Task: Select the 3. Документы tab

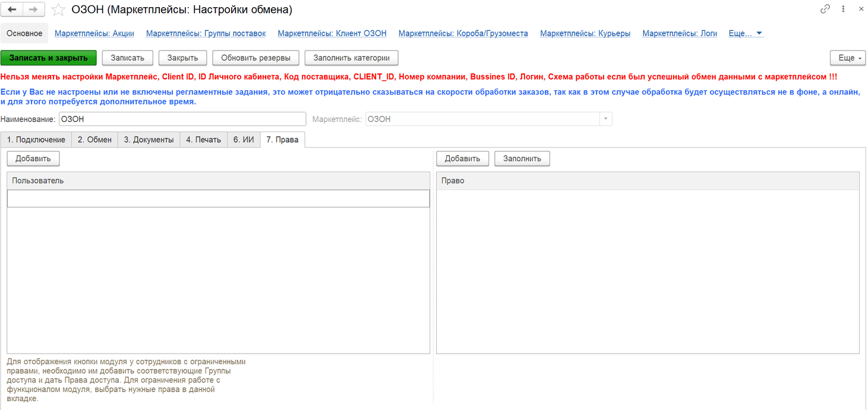Action: [x=149, y=140]
